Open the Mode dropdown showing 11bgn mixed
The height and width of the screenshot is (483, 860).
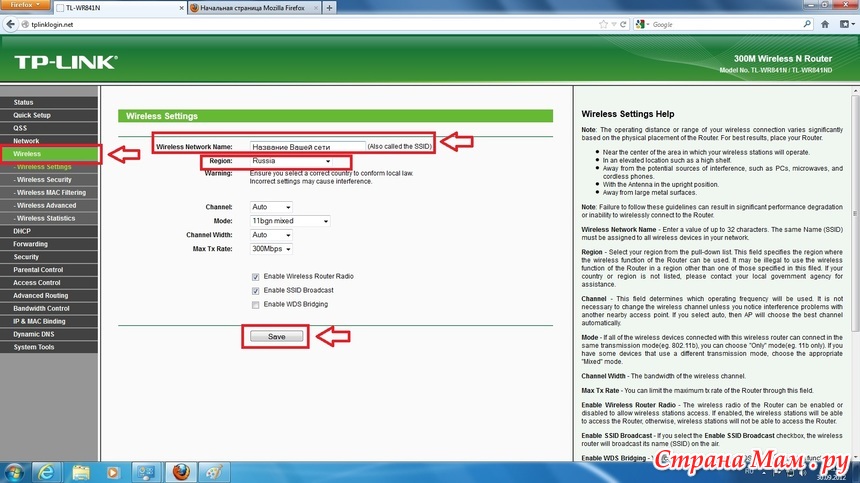pyautogui.click(x=290, y=221)
